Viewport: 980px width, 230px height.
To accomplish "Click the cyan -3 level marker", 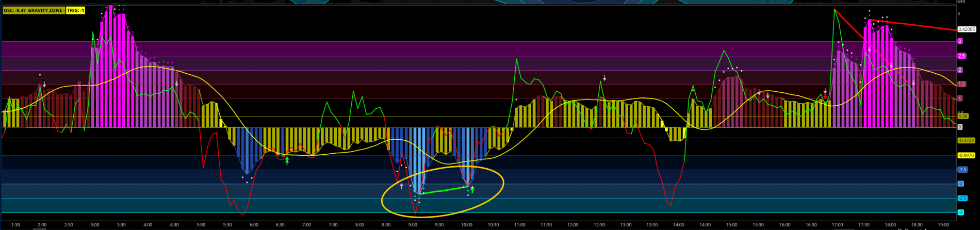I will [960, 212].
